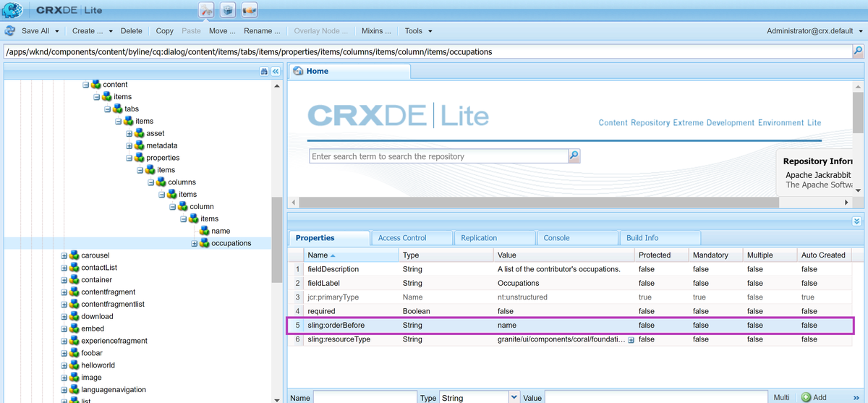
Task: Open the Console tab
Action: (576, 237)
